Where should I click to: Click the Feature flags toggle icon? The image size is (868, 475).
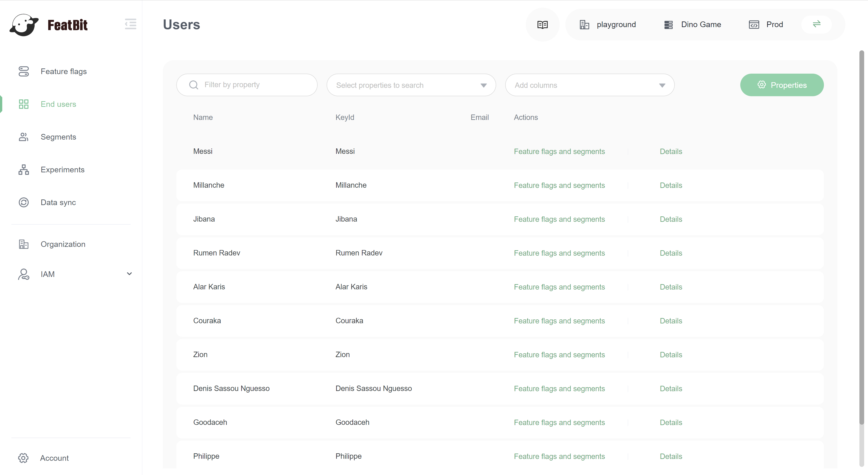24,71
